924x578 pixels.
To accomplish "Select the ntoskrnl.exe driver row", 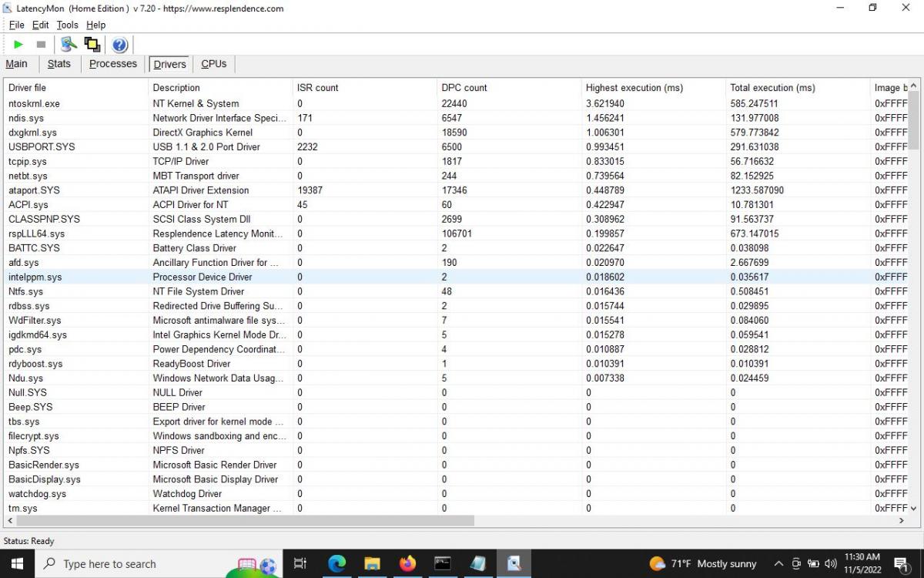I will pos(456,103).
